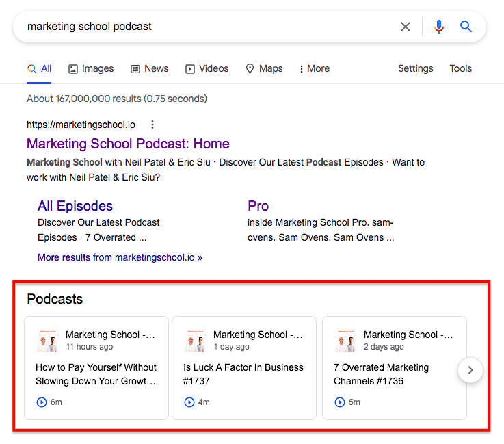Click the '11 hours ago' timestamp

(90, 347)
